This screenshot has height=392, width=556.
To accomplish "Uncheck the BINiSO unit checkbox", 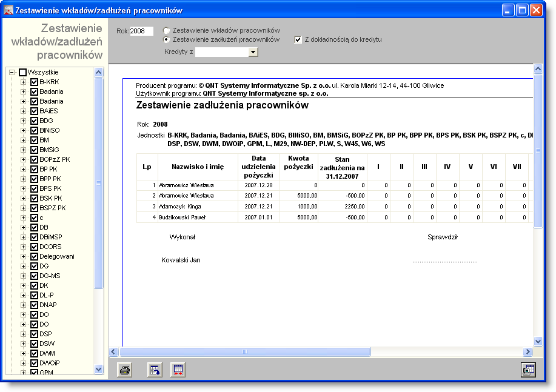I will click(x=34, y=130).
